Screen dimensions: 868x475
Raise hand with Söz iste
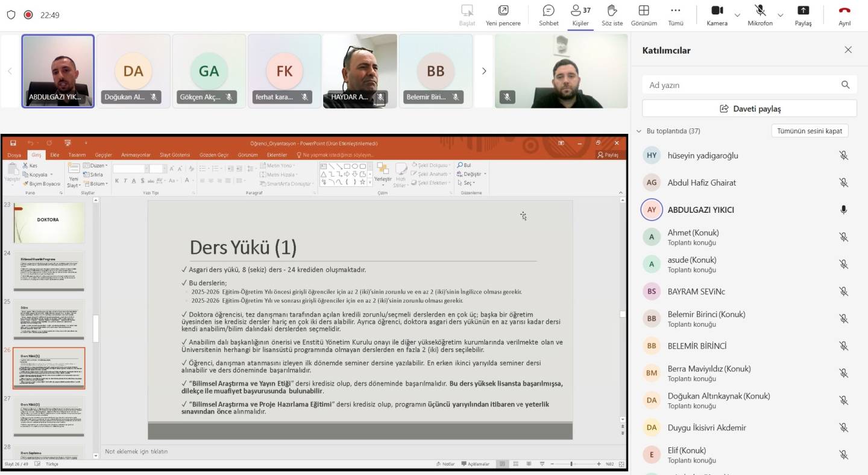612,11
